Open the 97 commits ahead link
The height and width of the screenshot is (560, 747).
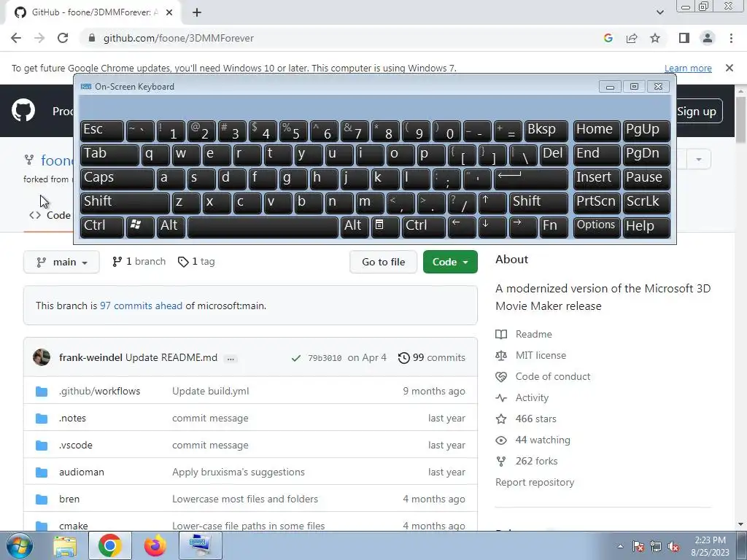coord(141,306)
